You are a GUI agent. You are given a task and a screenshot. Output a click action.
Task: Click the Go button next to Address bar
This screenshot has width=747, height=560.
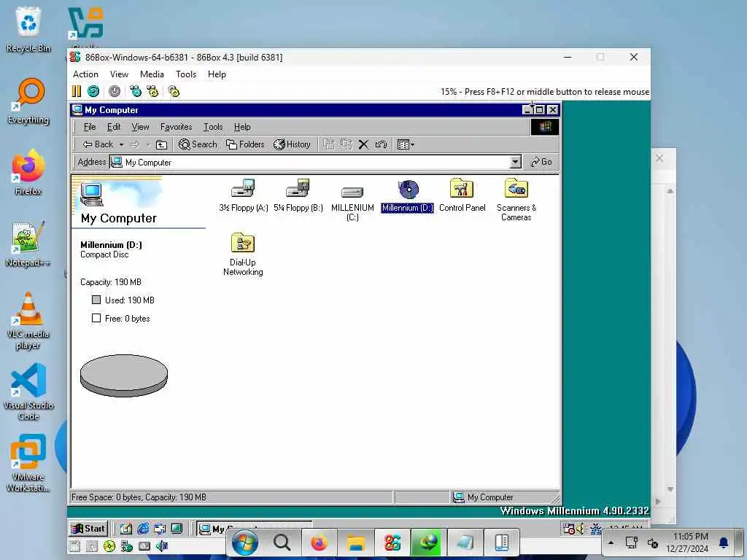point(541,162)
